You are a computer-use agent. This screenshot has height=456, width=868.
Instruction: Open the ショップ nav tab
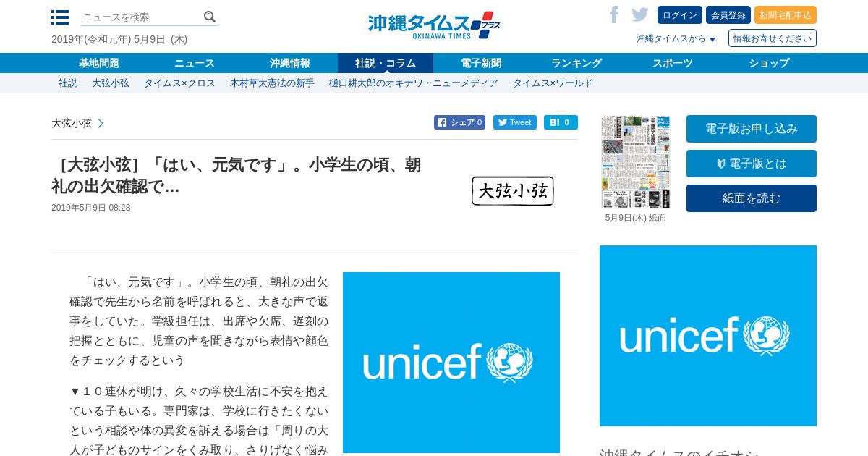(x=769, y=63)
